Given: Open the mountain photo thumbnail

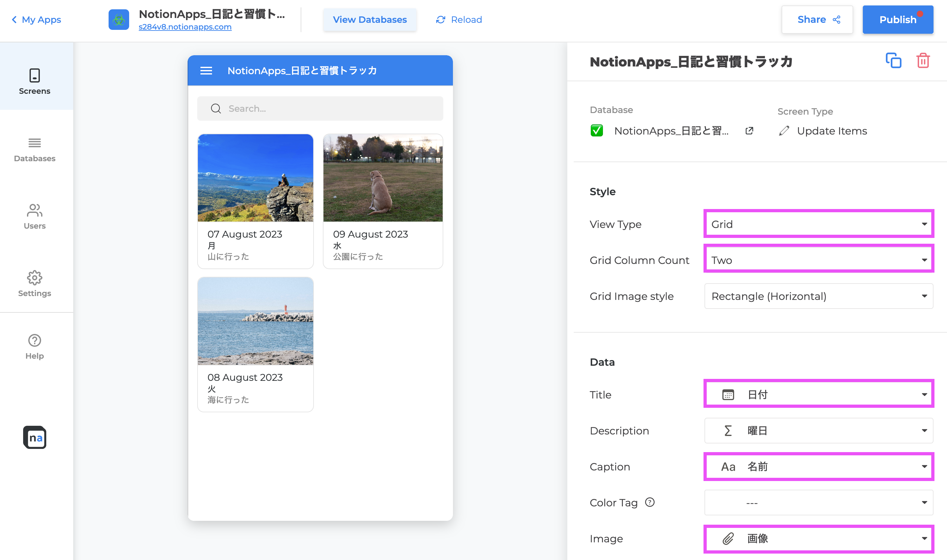Looking at the screenshot, I should tap(255, 178).
